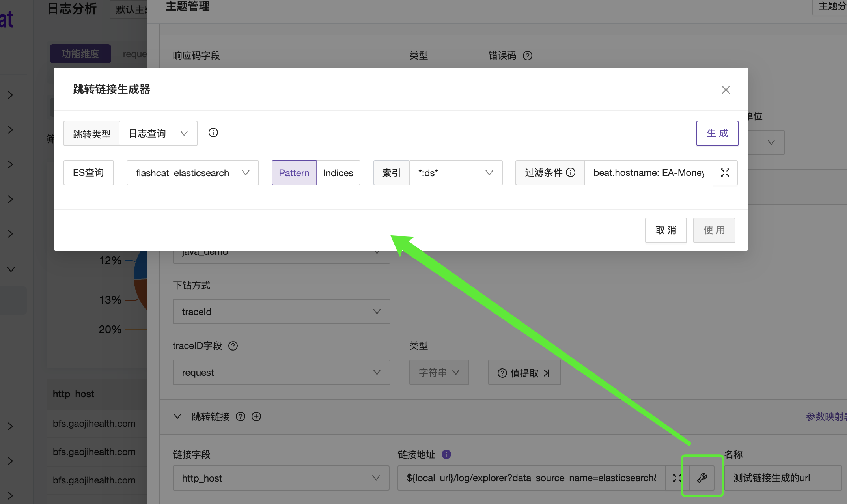Click the http_host column header
847x504 pixels.
tap(73, 394)
